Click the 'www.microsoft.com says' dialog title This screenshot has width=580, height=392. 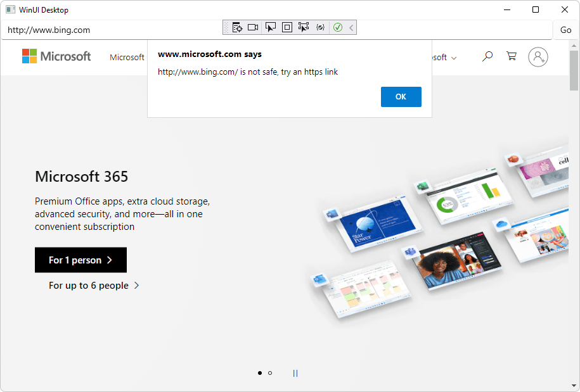coord(210,54)
